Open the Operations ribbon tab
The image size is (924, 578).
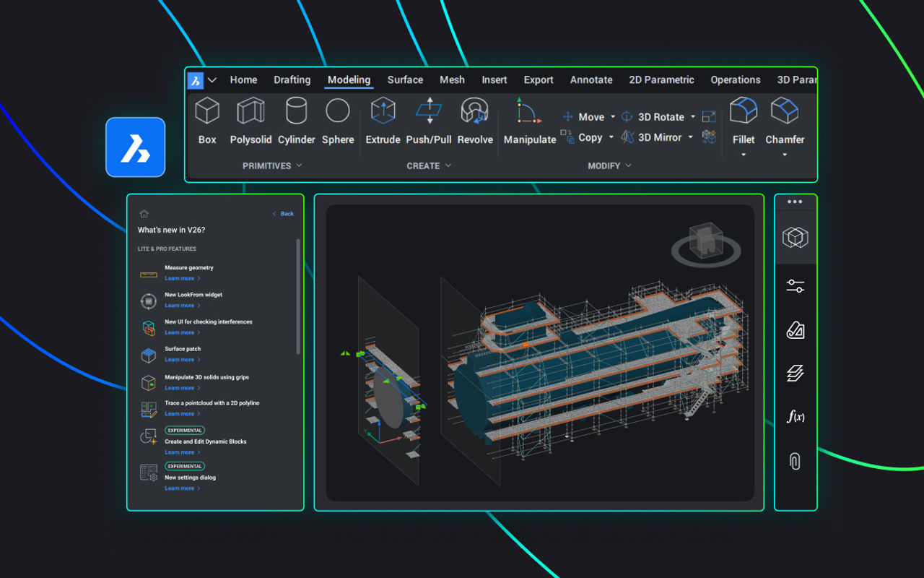coord(736,80)
